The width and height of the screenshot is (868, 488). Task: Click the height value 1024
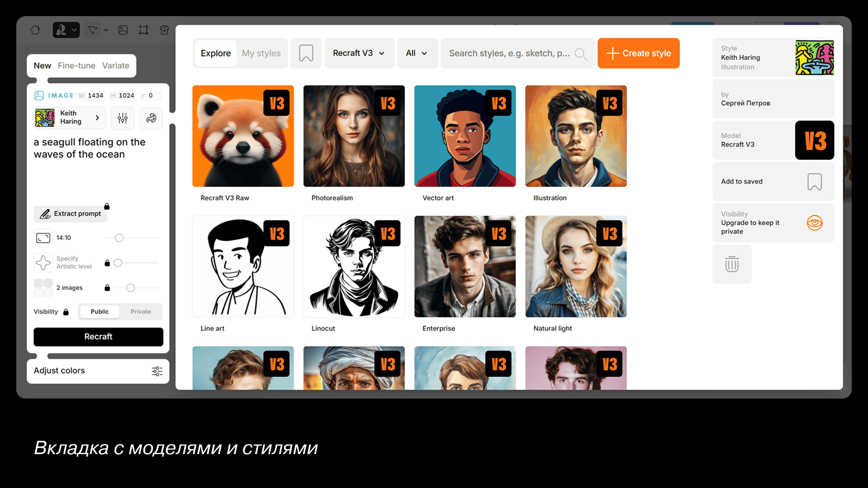pos(126,95)
